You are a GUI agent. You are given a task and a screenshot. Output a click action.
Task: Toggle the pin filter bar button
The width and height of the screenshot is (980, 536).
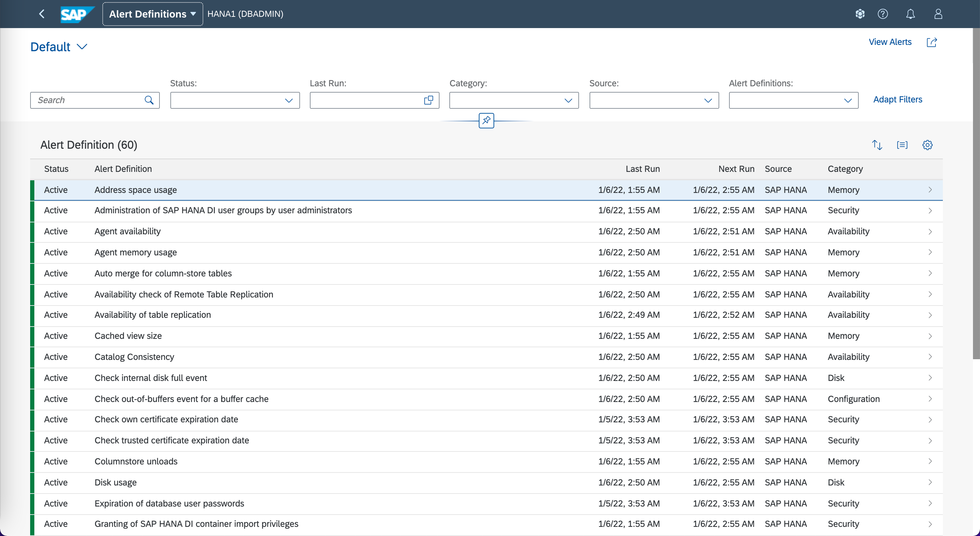486,121
